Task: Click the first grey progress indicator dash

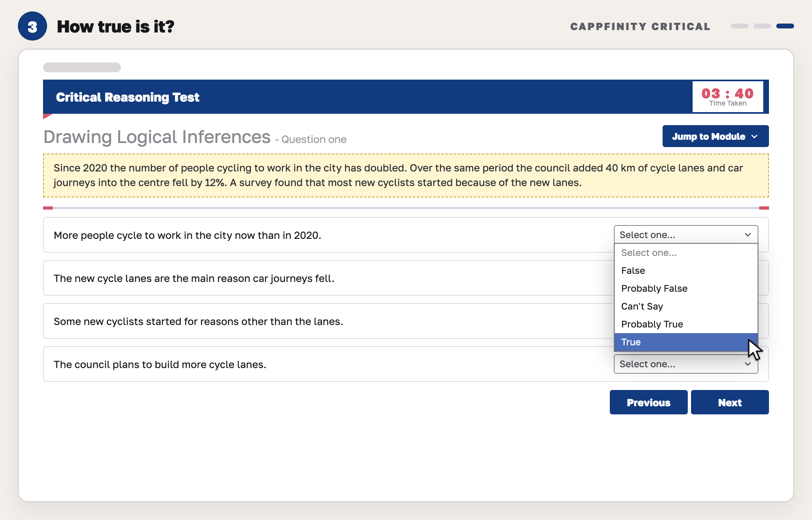Action: coord(739,26)
